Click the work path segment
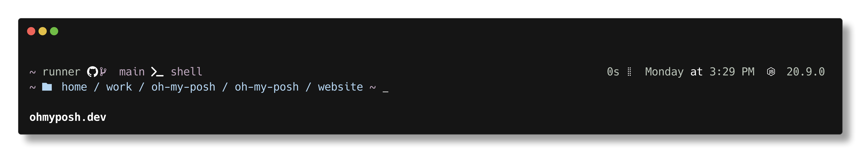The width and height of the screenshot is (868, 160). click(119, 87)
